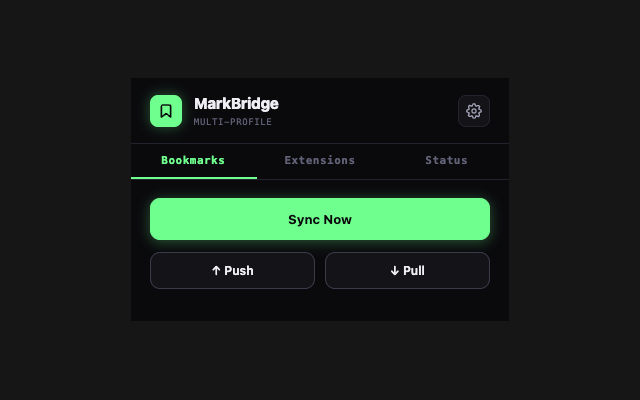
Task: Click empty panel area below Pull button
Action: [x=407, y=305]
